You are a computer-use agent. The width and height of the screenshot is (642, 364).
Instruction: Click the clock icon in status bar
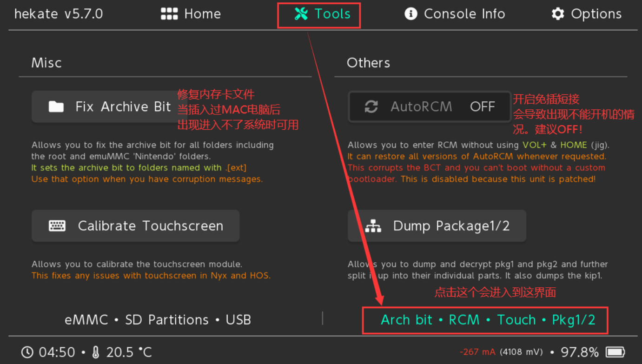point(27,352)
